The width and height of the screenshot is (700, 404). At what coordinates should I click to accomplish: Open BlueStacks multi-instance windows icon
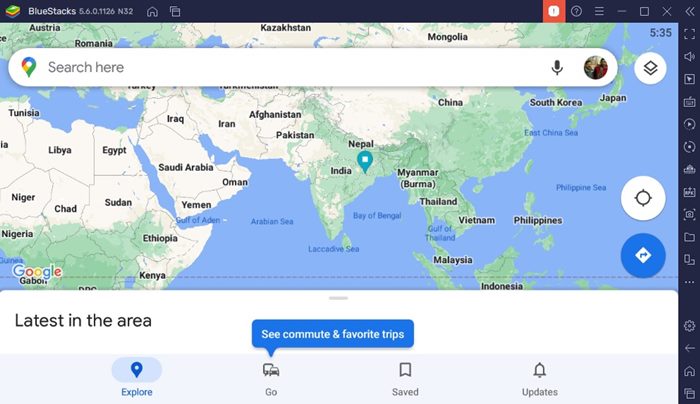point(175,12)
